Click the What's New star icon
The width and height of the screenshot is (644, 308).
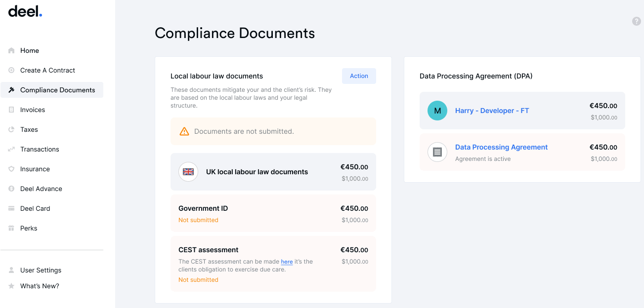[x=11, y=286]
